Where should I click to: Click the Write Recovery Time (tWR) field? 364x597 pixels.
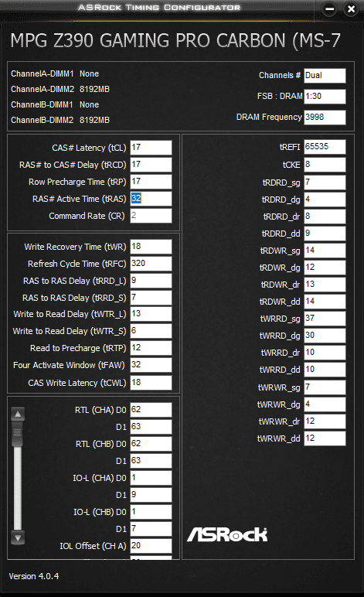[x=151, y=247]
